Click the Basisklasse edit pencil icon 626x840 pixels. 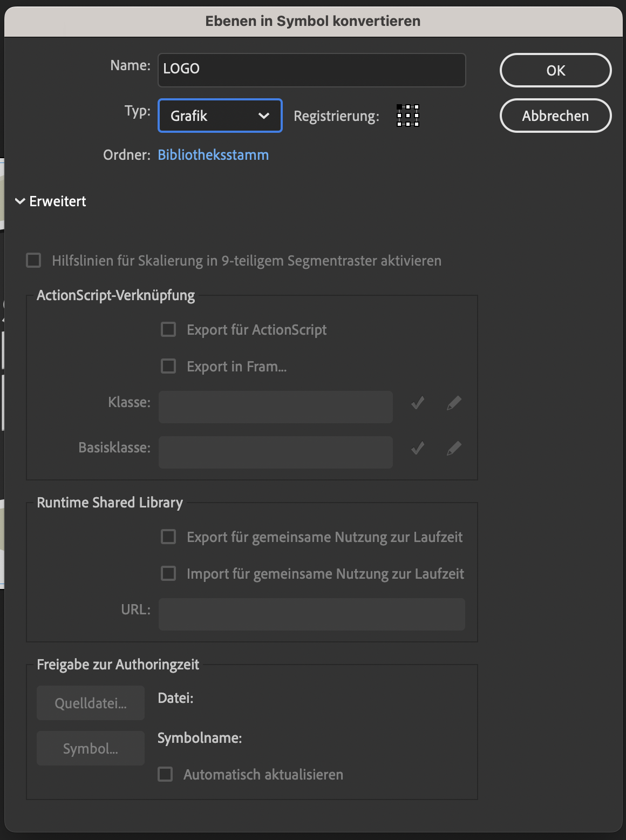tap(454, 448)
